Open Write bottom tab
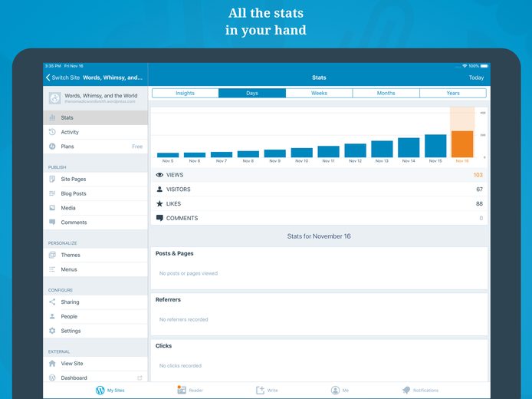The height and width of the screenshot is (399, 532). point(267,390)
